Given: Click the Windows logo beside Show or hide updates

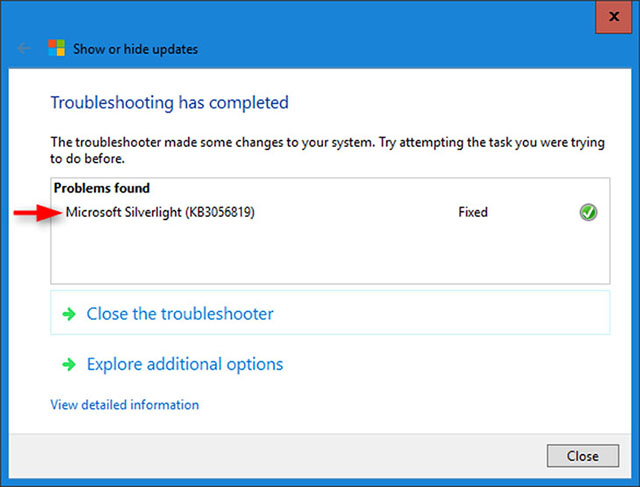Looking at the screenshot, I should 56,48.
